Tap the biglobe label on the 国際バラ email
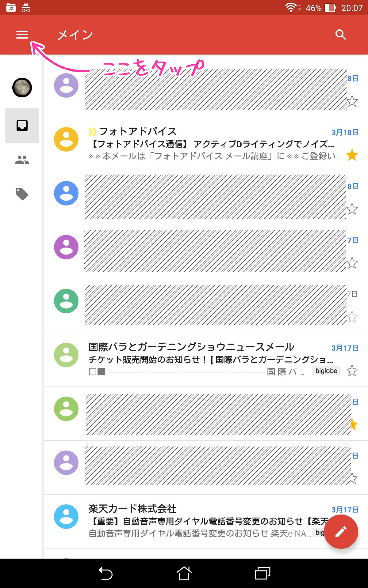Screen dimensions: 368x588 point(326,371)
